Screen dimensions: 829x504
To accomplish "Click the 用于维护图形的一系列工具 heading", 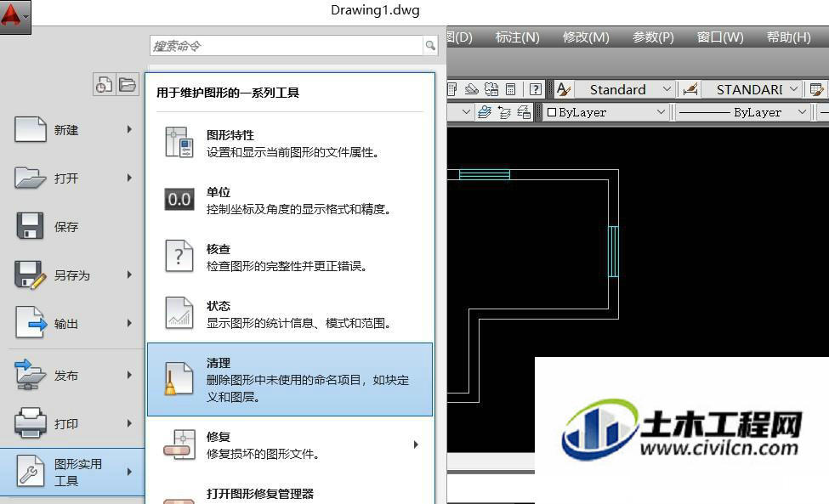I will pyautogui.click(x=228, y=93).
